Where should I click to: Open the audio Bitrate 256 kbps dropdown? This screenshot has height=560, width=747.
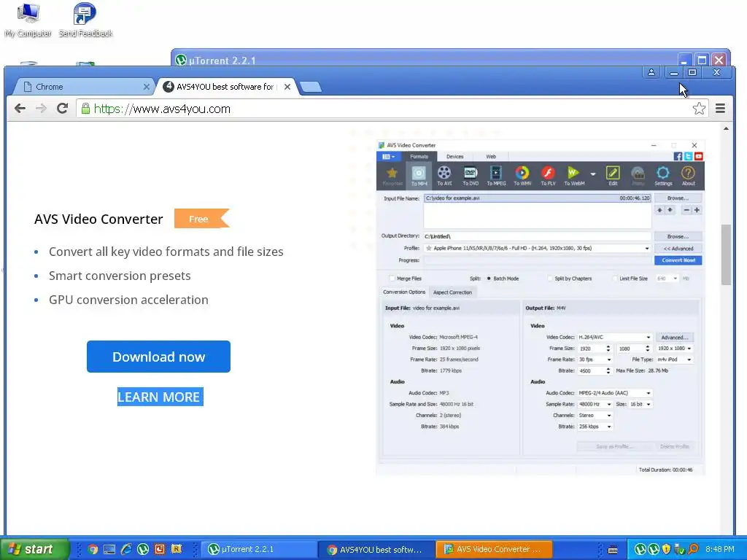[609, 427]
